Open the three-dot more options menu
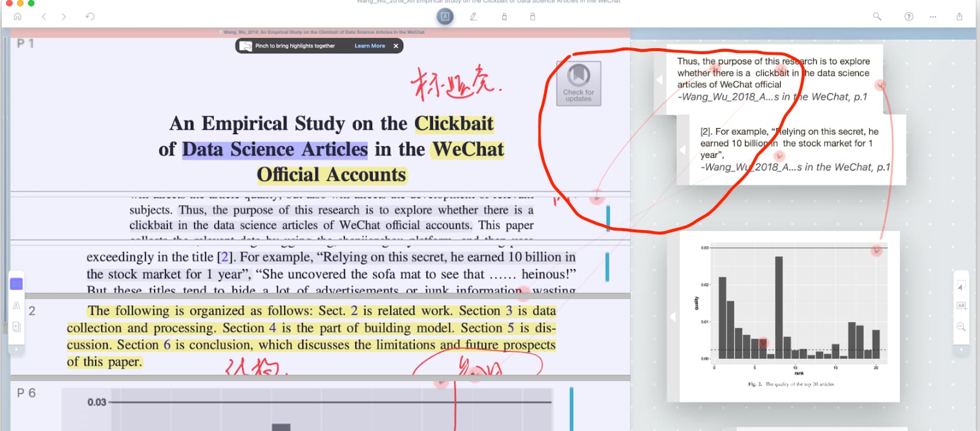 (933, 17)
